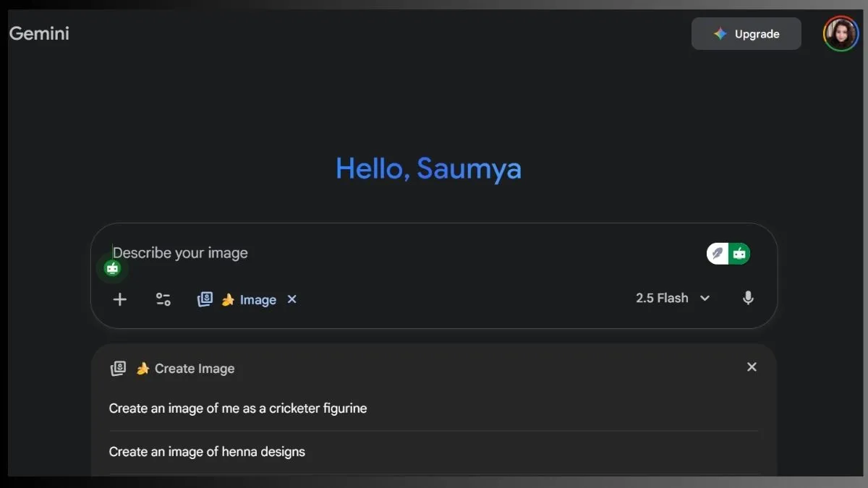Click the Upgrade button
The width and height of the screenshot is (868, 488).
(746, 33)
